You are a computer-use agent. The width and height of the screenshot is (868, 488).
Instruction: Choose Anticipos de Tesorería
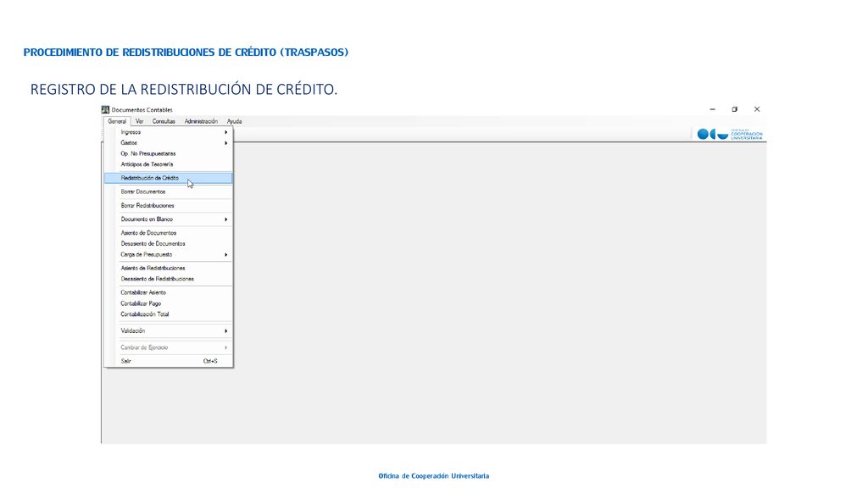coord(169,164)
